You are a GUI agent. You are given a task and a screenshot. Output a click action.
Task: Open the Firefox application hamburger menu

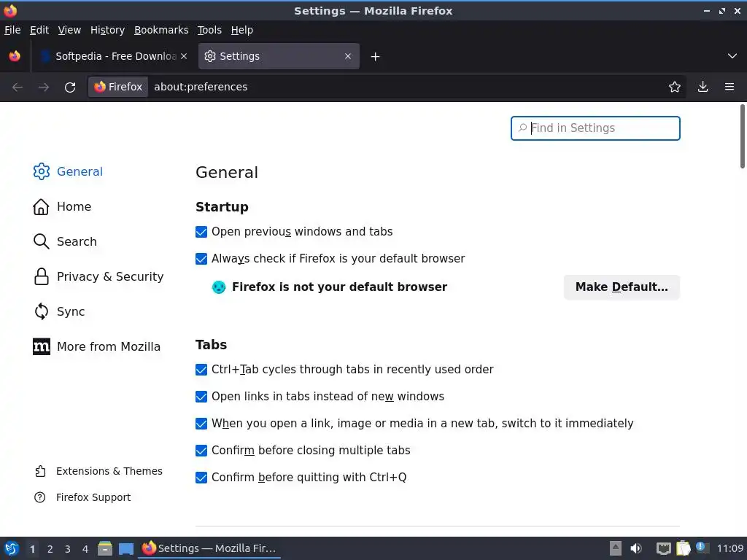click(729, 87)
